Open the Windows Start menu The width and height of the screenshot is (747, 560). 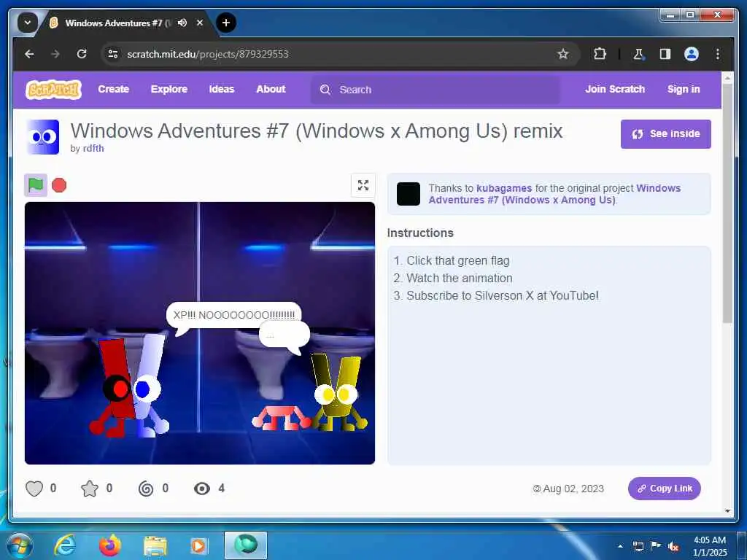point(20,545)
